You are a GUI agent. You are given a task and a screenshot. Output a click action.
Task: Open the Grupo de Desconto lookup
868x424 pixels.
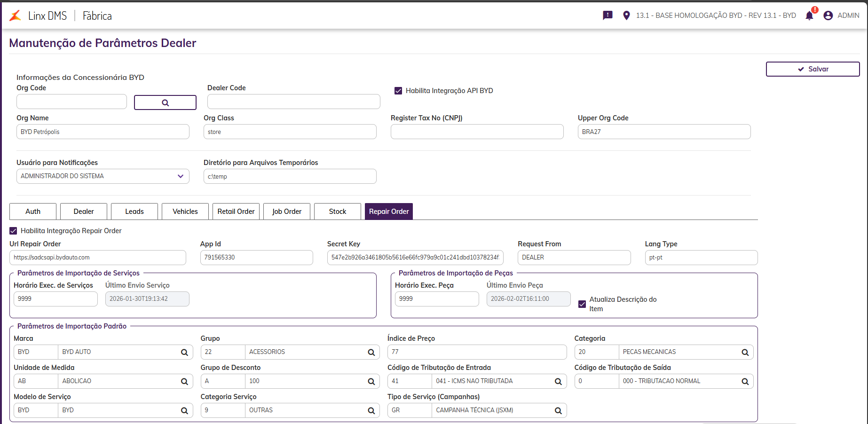pos(371,382)
